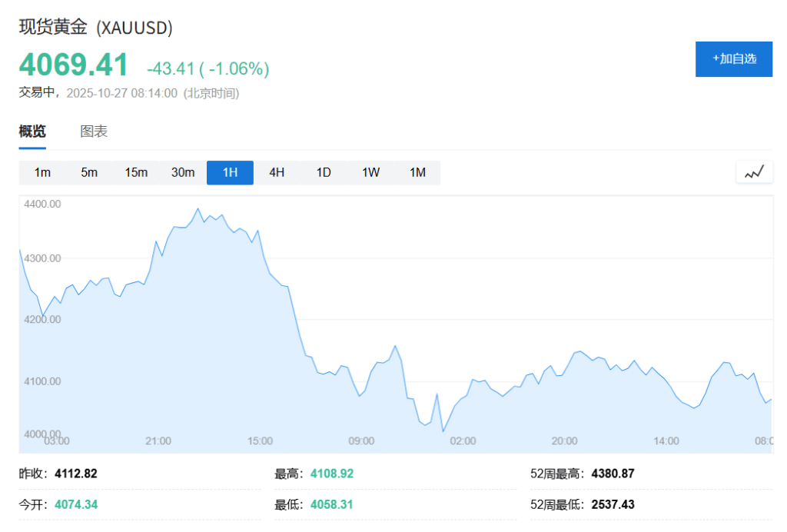Select the 5m time interval
Viewport: 787px width, 532px height.
coord(89,172)
